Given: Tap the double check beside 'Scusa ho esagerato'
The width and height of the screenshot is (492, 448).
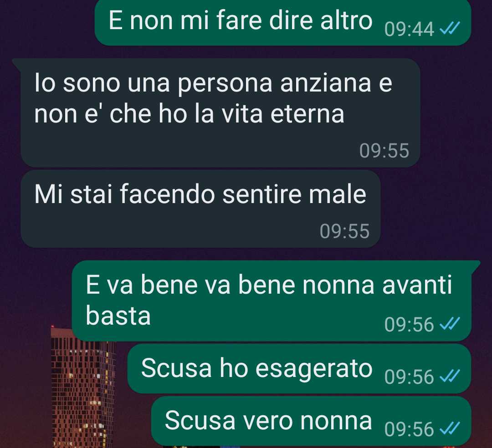Looking at the screenshot, I should pos(450,376).
